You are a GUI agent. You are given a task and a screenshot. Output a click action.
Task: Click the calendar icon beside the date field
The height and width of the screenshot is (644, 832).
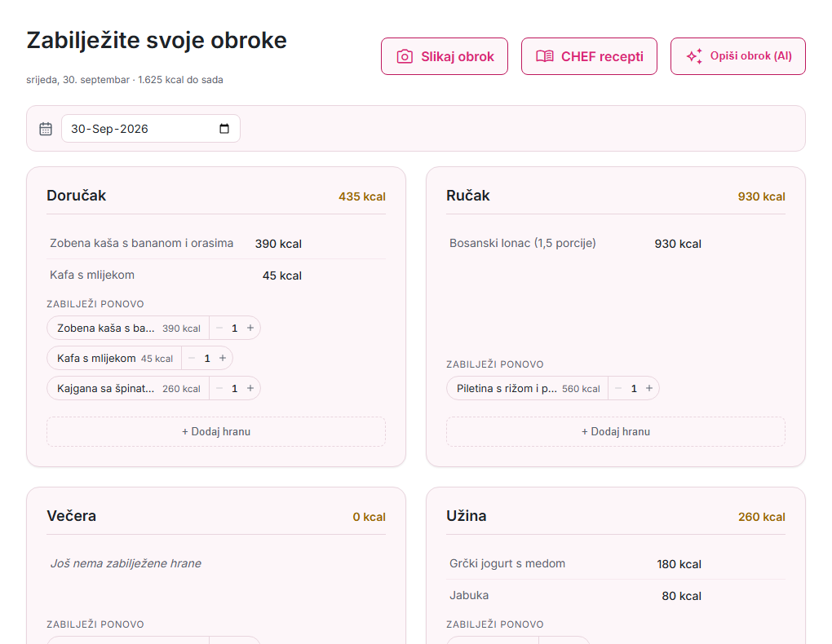click(46, 129)
